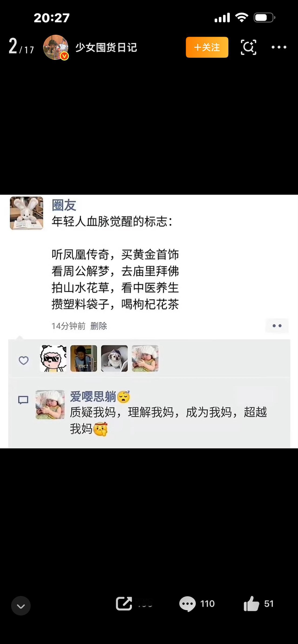Tap the 圈友 poster name
The width and height of the screenshot is (298, 644).
pos(64,205)
